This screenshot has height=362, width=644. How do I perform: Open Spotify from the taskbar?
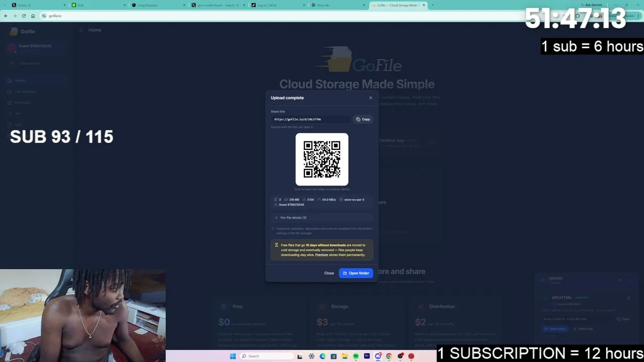click(x=356, y=356)
